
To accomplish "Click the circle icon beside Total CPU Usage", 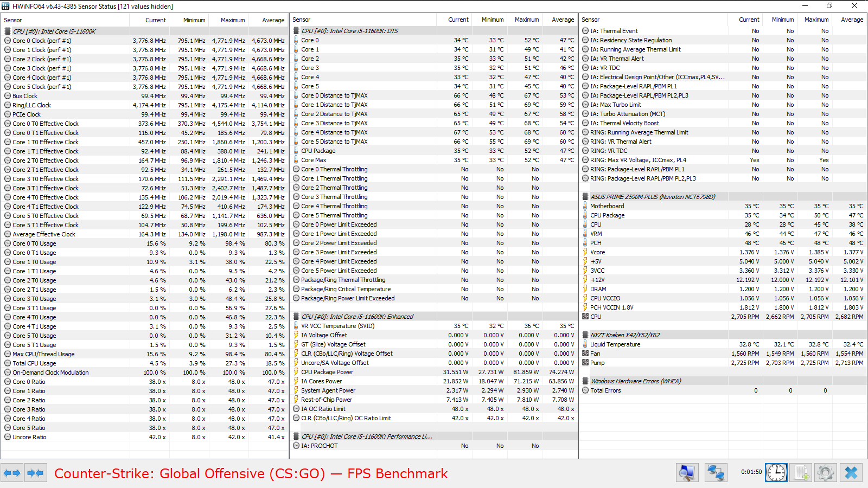I will tap(8, 363).
